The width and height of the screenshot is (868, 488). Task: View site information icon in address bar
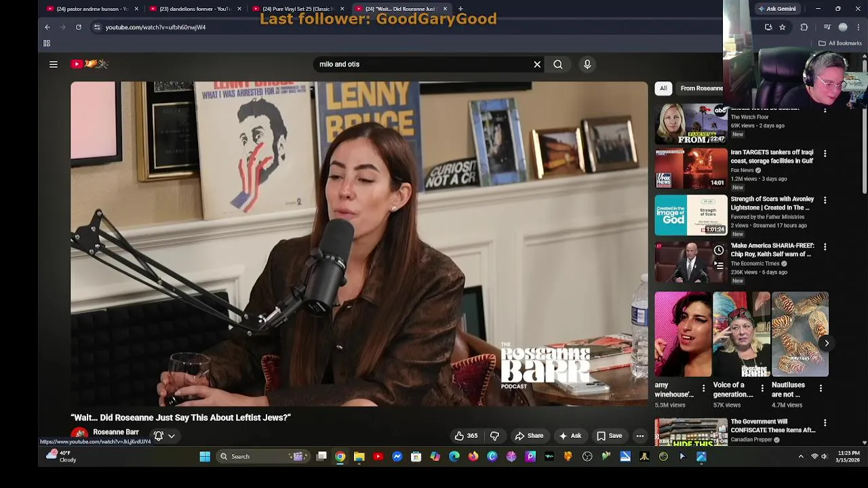click(97, 27)
